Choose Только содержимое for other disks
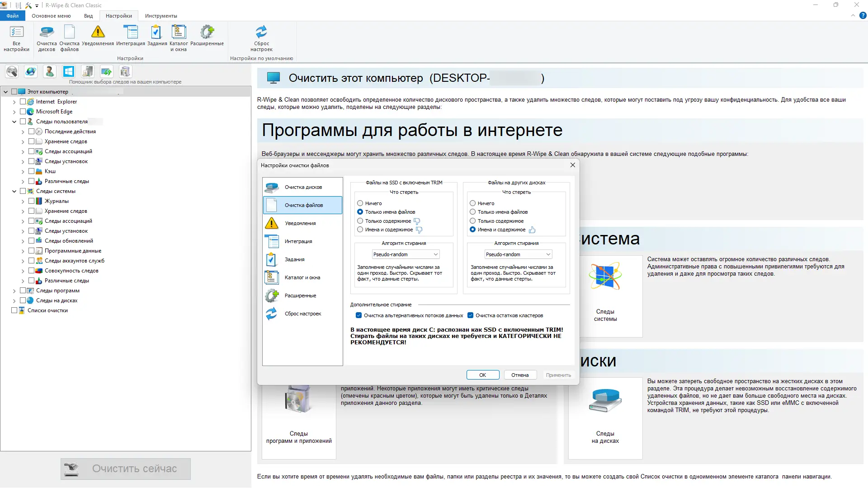Screen dimensions: 868x488 473,221
